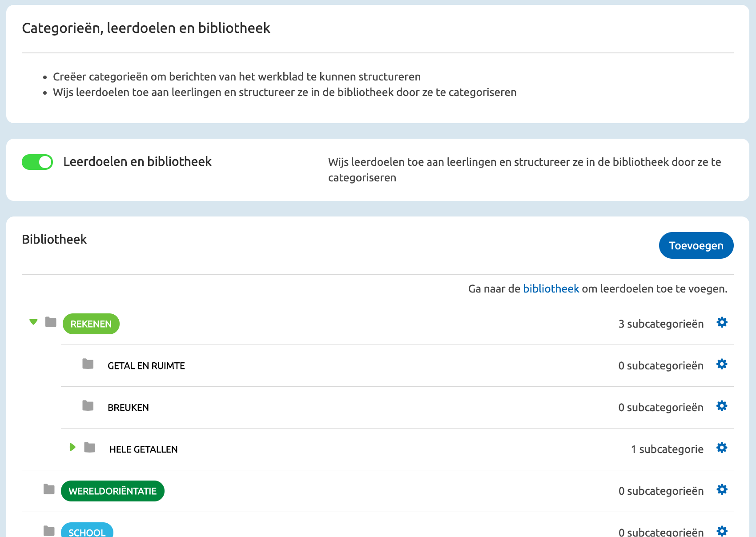Open the settings gear for SCHOOL
The image size is (756, 537).
pos(722,530)
